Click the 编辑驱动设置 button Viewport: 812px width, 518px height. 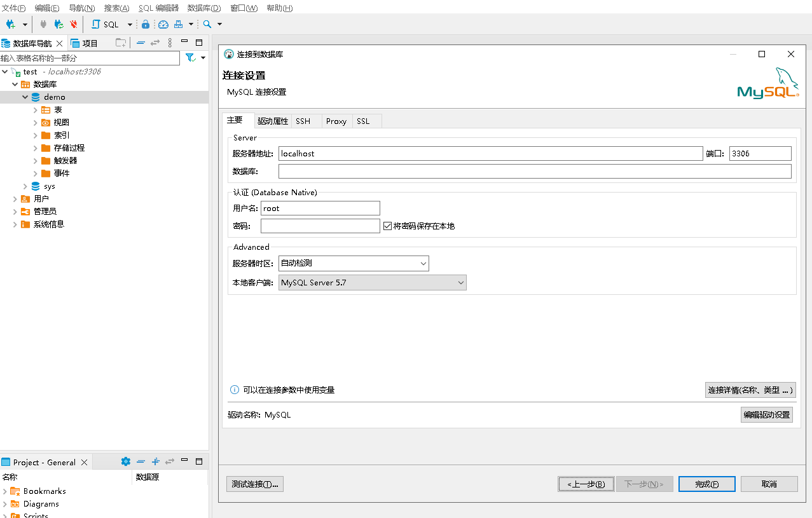(767, 414)
